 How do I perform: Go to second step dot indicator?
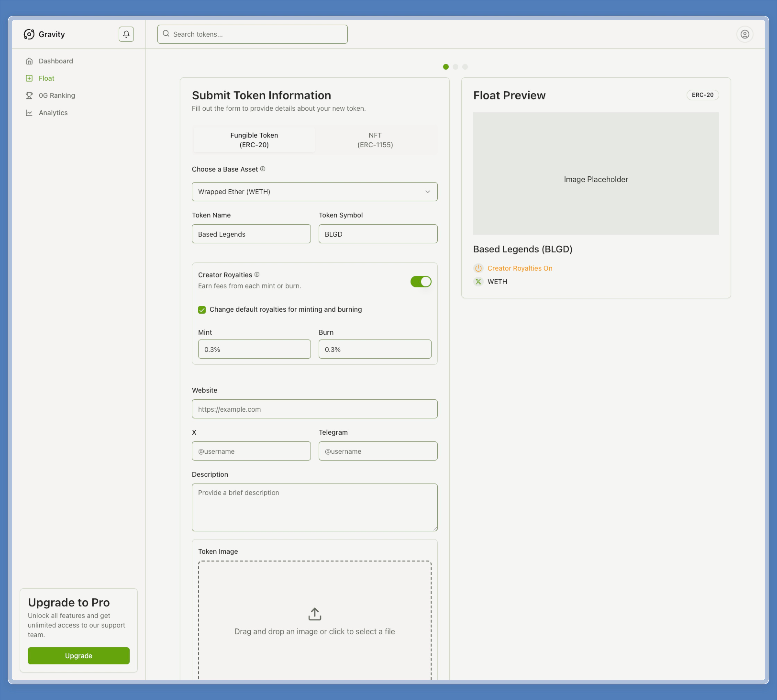[x=455, y=67]
